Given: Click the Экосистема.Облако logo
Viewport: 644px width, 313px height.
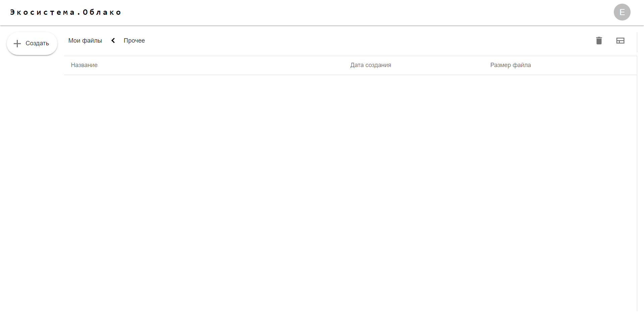Looking at the screenshot, I should tap(66, 12).
